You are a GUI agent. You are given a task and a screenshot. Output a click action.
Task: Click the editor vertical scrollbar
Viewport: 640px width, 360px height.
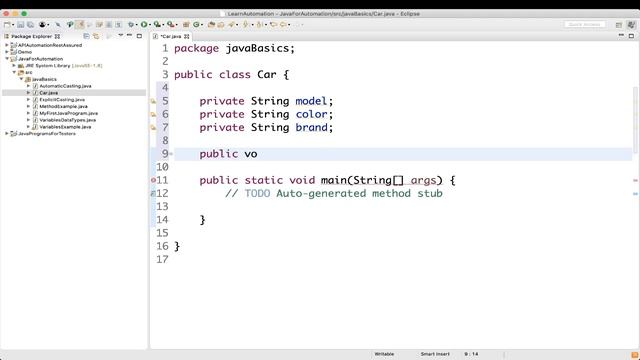[x=636, y=120]
